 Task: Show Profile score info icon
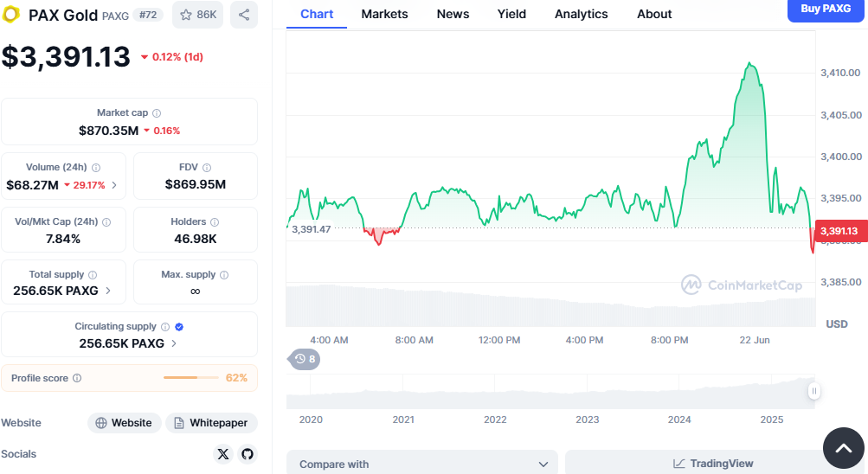coord(77,378)
